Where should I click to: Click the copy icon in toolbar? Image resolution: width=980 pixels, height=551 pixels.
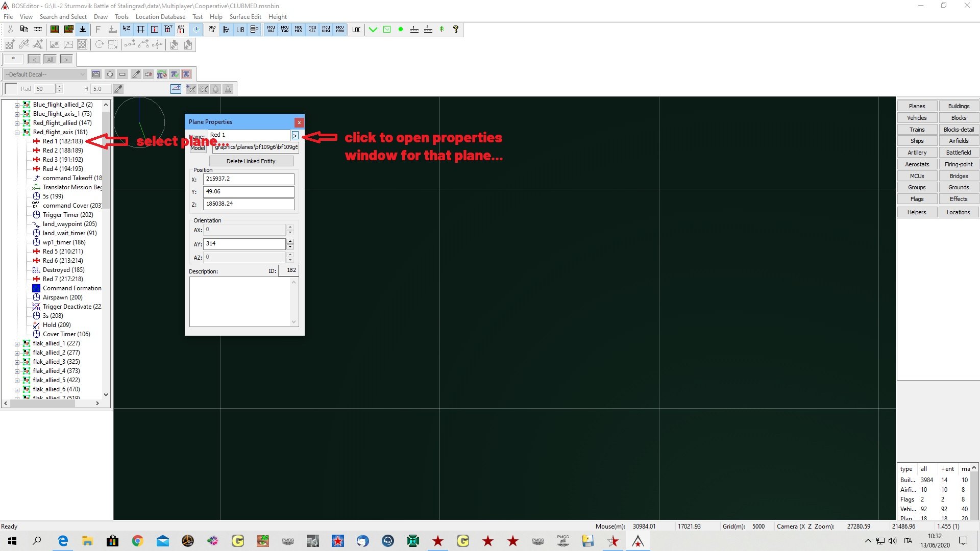pos(24,30)
